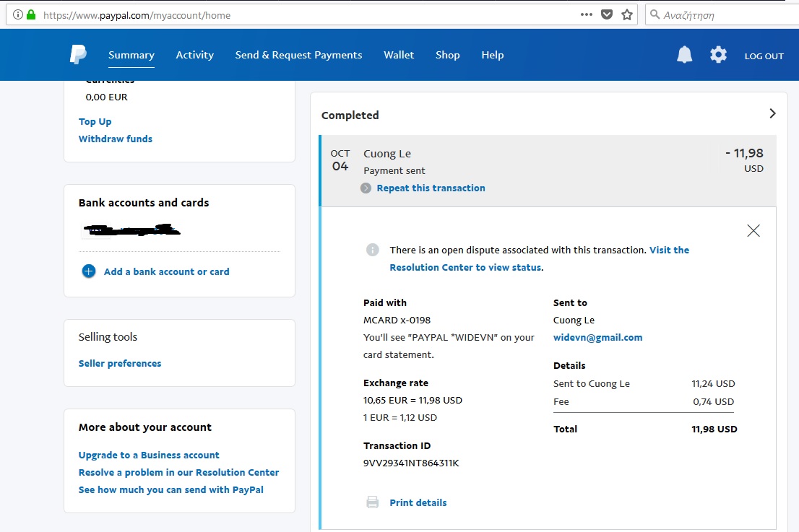The width and height of the screenshot is (799, 532).
Task: Click Print details link
Action: (x=418, y=503)
